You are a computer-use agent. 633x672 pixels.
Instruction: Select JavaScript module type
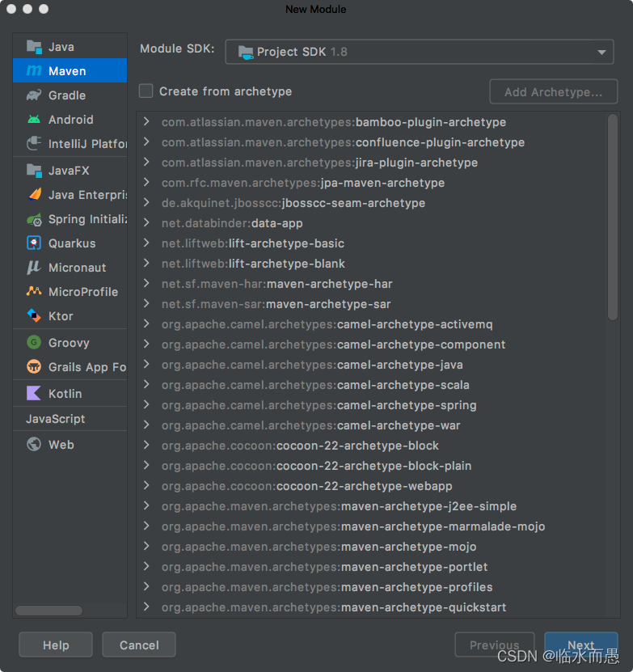click(x=70, y=419)
